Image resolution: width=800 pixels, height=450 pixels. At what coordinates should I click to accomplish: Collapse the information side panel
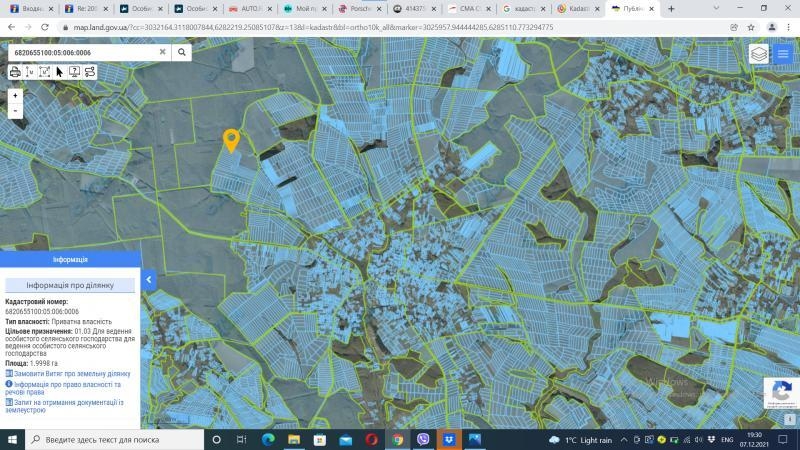[x=148, y=280]
